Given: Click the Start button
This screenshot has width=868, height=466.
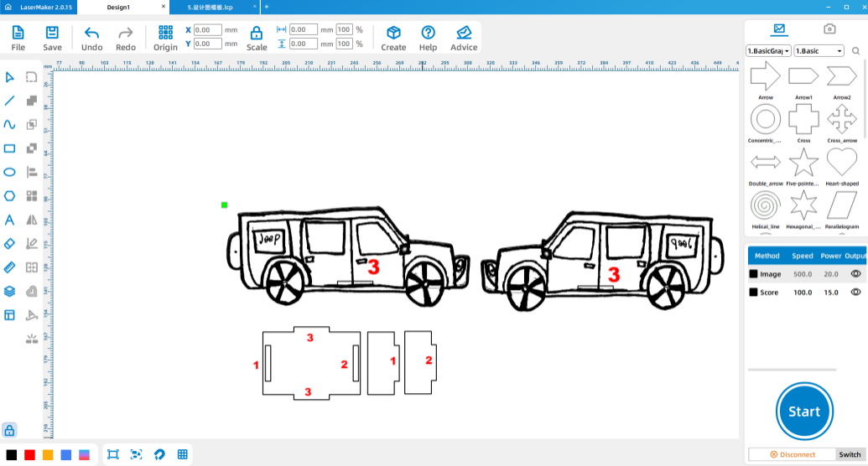Looking at the screenshot, I should [x=804, y=412].
